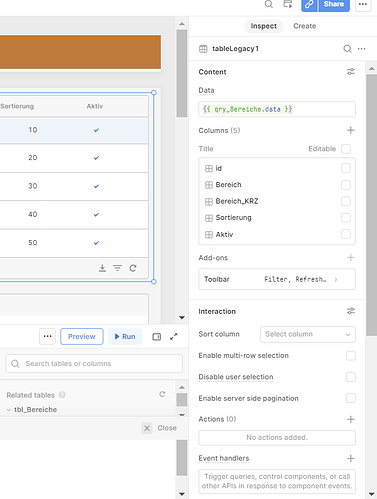The height and width of the screenshot is (499, 377).
Task: Edit the Data field with qry_Bereiche.data
Action: point(277,109)
